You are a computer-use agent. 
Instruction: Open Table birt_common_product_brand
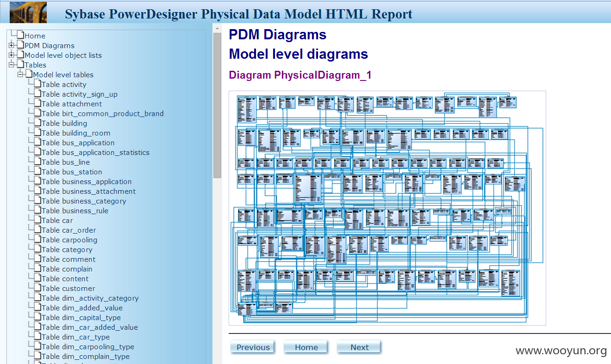(x=103, y=113)
